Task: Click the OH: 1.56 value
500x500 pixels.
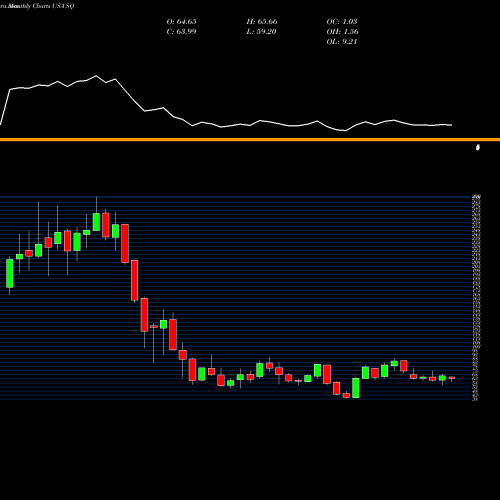Action: (343, 32)
